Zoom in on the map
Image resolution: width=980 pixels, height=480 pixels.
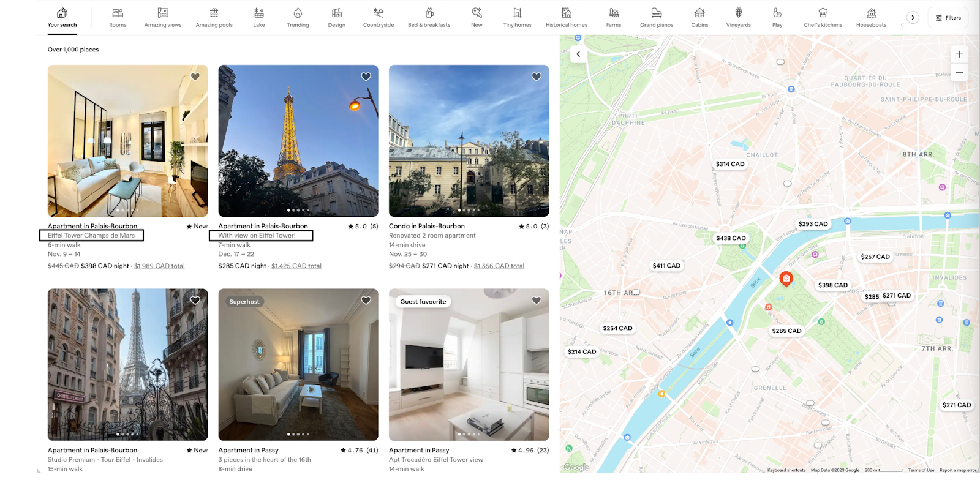click(x=960, y=54)
